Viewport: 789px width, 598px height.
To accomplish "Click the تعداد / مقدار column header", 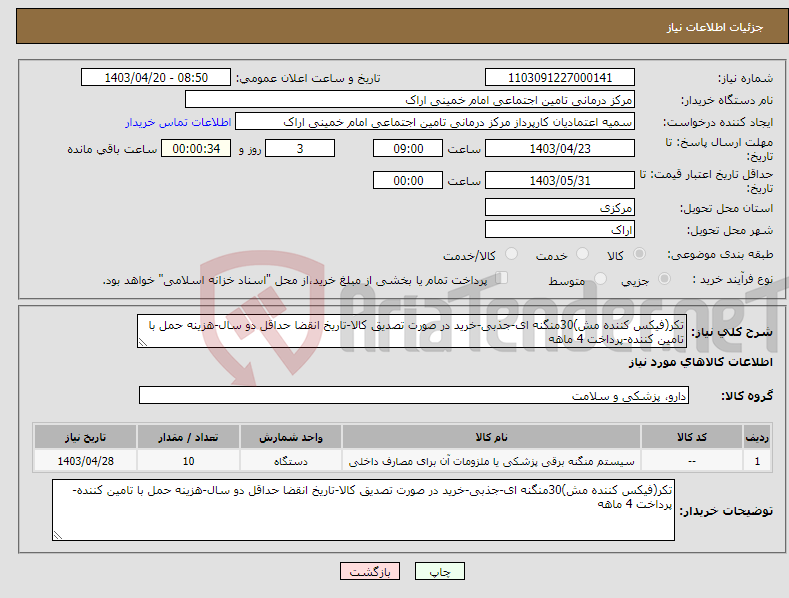I will [188, 437].
